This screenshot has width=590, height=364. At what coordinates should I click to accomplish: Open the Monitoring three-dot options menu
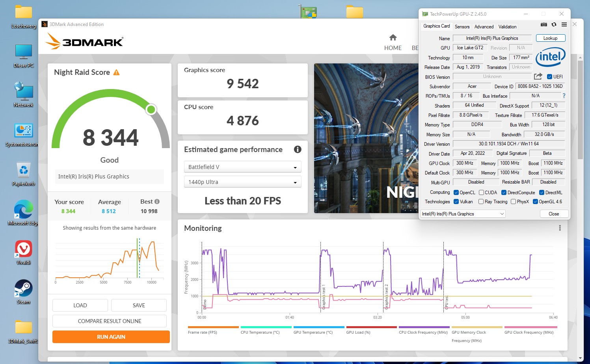tap(560, 228)
